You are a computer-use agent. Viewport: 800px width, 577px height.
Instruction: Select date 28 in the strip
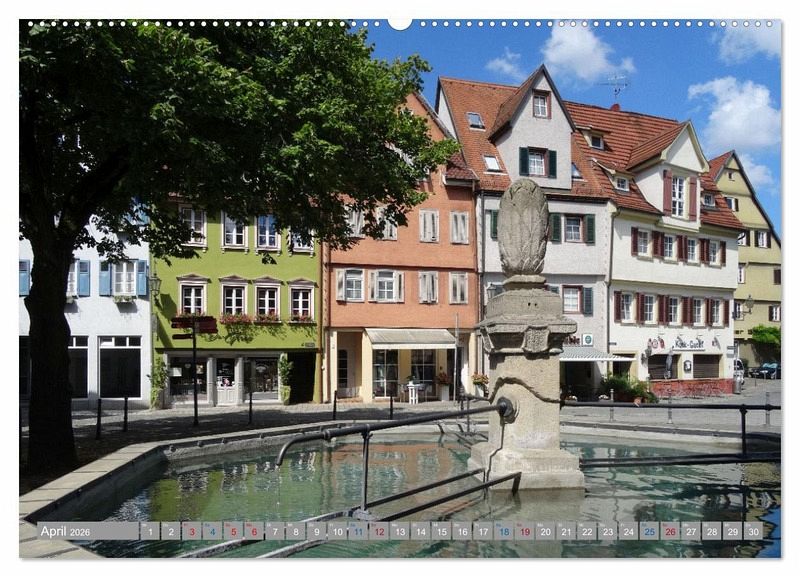712,531
